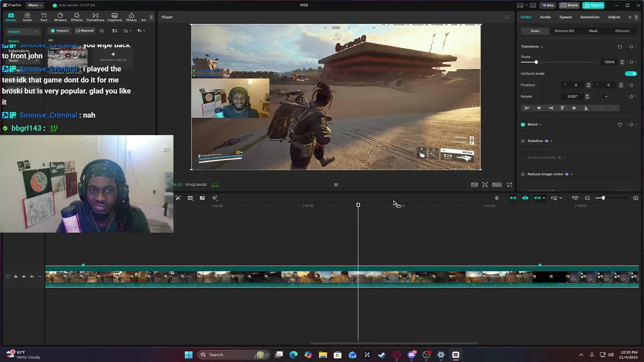This screenshot has width=644, height=362.
Task: Adjust the Scale slider
Action: (x=536, y=62)
